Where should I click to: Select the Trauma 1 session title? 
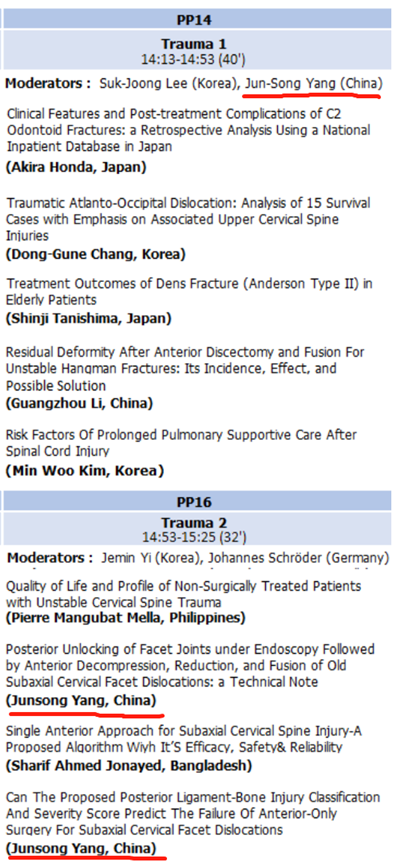(x=193, y=44)
